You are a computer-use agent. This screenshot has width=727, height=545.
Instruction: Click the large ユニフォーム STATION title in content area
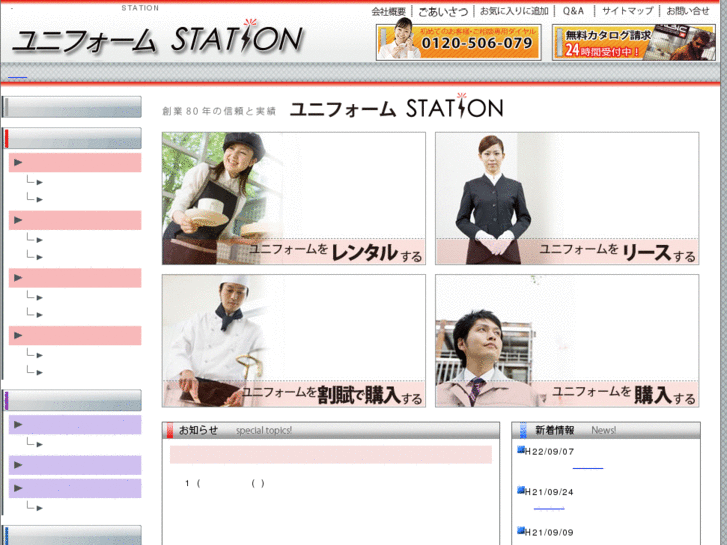pyautogui.click(x=397, y=106)
